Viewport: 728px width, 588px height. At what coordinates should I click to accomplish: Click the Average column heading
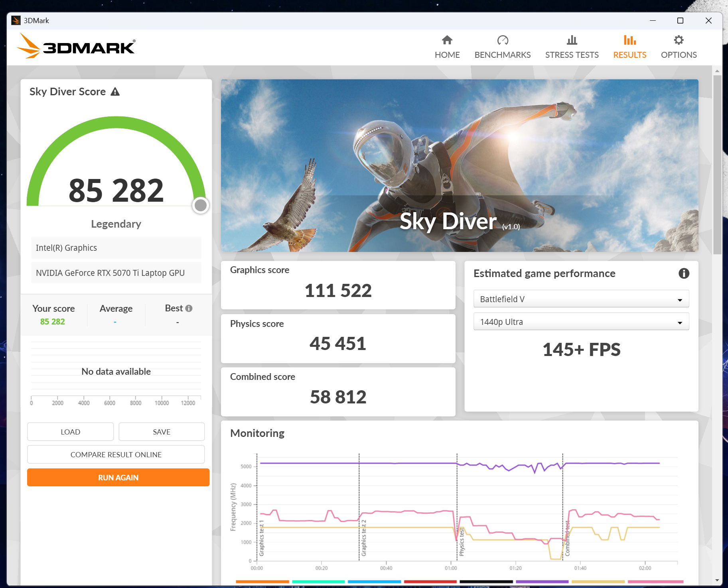(x=116, y=308)
